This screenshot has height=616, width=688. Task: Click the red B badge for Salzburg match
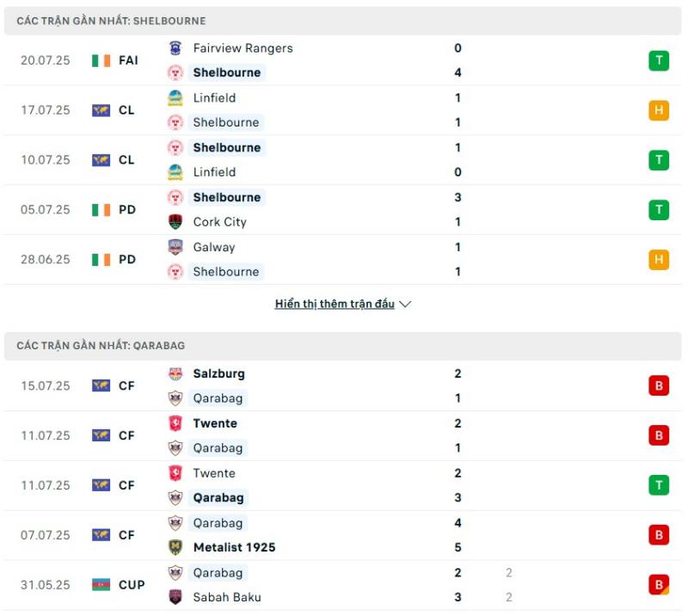(659, 386)
